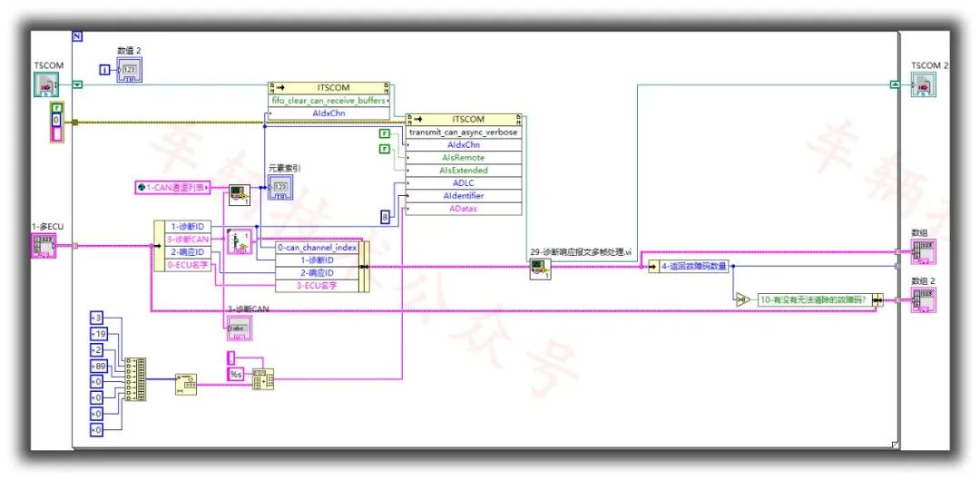
Task: Open the 1-CAN通道列表 global variable selector
Action: click(x=173, y=187)
